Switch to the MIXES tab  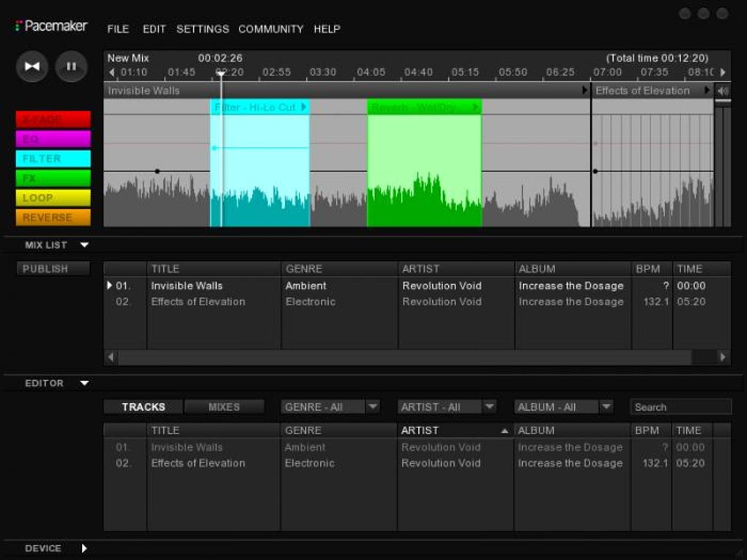pyautogui.click(x=224, y=407)
